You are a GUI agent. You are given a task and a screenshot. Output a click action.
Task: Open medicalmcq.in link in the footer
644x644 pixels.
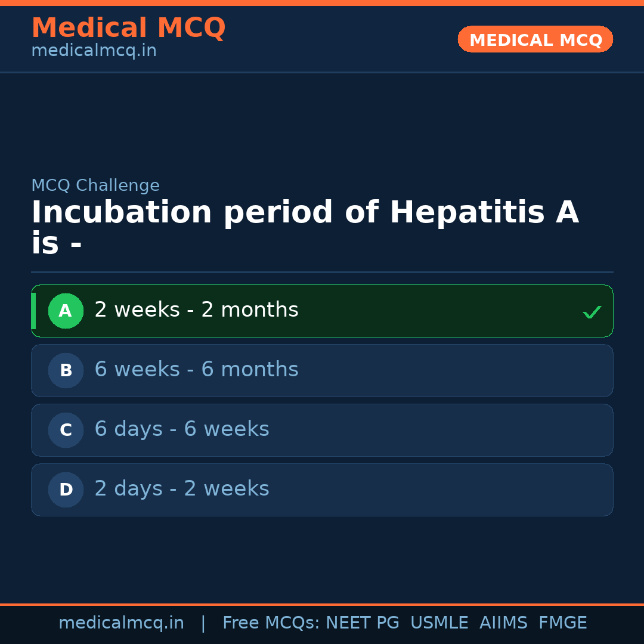coord(121,623)
